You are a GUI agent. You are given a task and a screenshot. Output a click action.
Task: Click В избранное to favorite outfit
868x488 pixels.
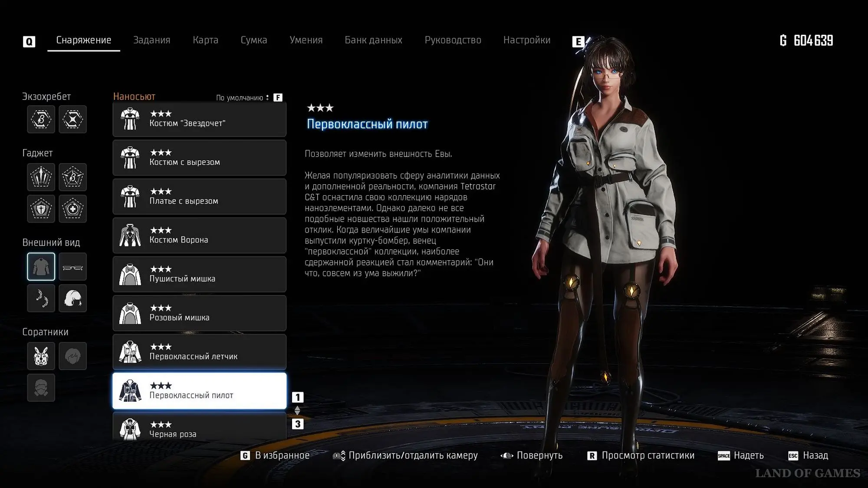click(282, 455)
